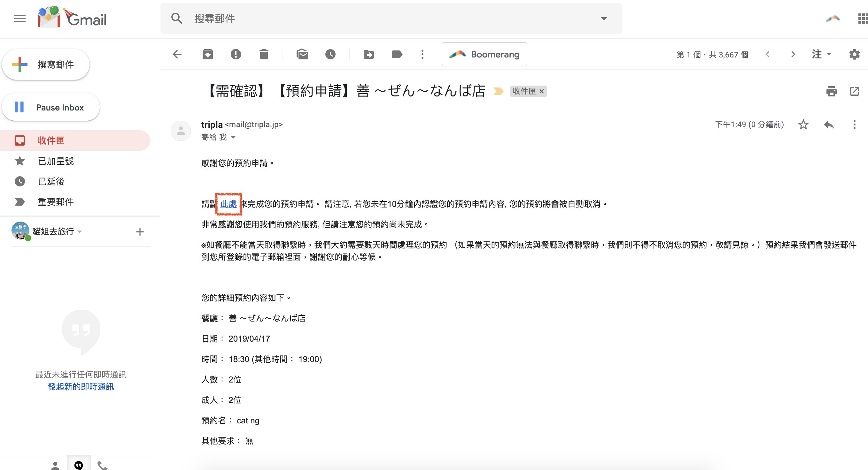
Task: Click the archive email icon
Action: tap(207, 54)
